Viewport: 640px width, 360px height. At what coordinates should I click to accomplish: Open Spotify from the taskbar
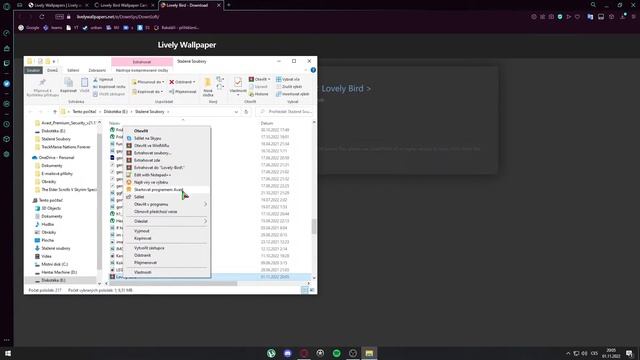click(336, 353)
